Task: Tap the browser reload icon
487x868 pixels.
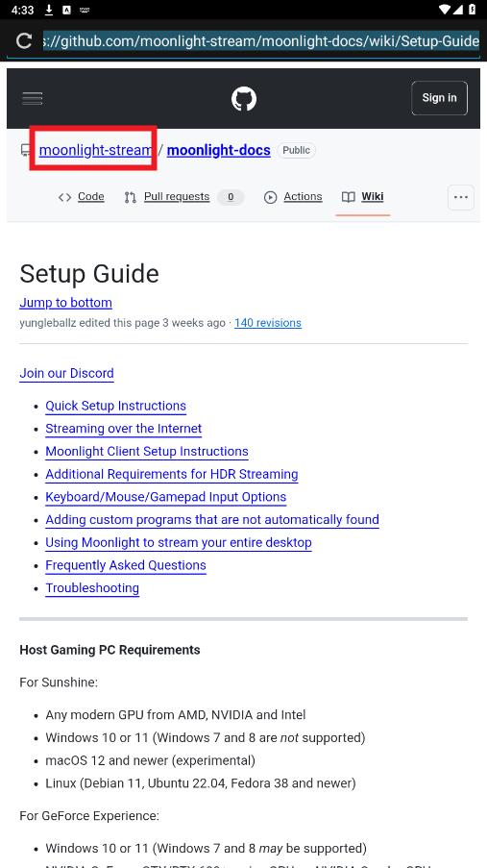Action: click(24, 40)
